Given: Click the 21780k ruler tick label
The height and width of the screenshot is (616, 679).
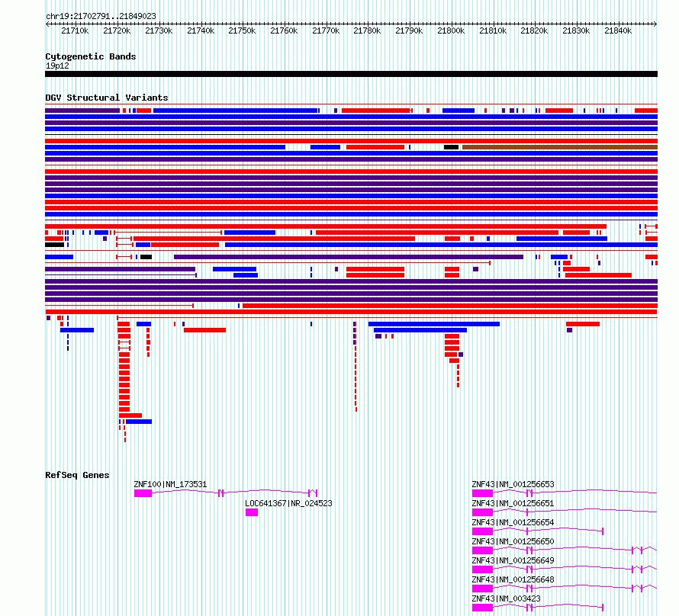Looking at the screenshot, I should tap(367, 30).
